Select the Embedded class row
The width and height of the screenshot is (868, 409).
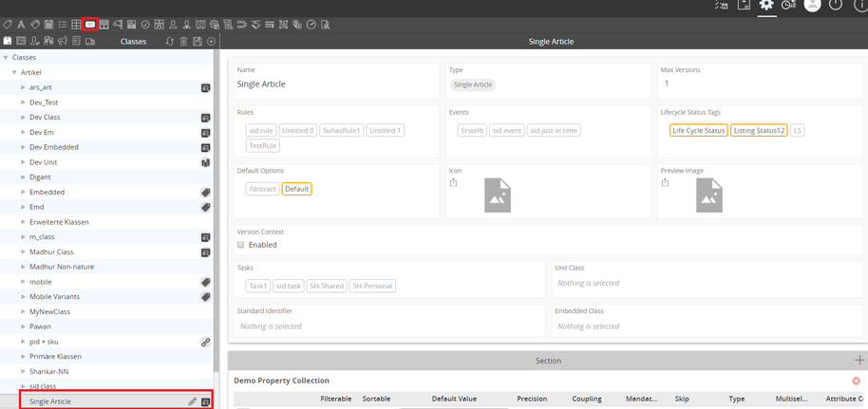pyautogui.click(x=106, y=192)
